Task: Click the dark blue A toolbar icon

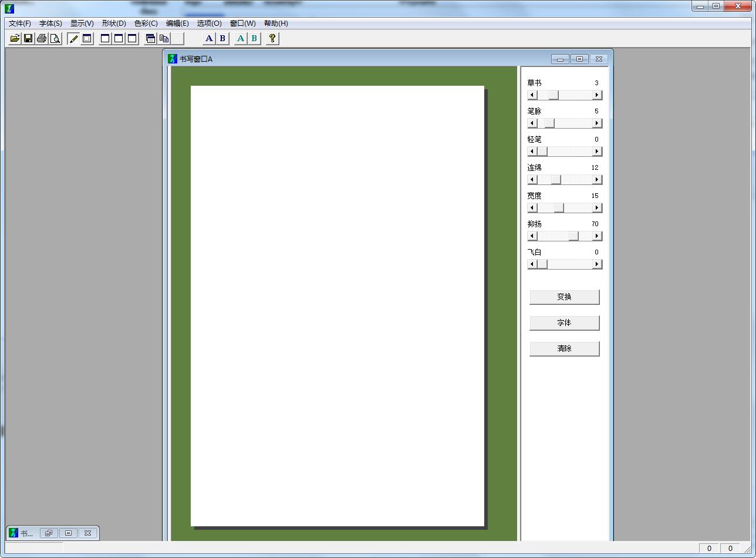Action: (209, 39)
